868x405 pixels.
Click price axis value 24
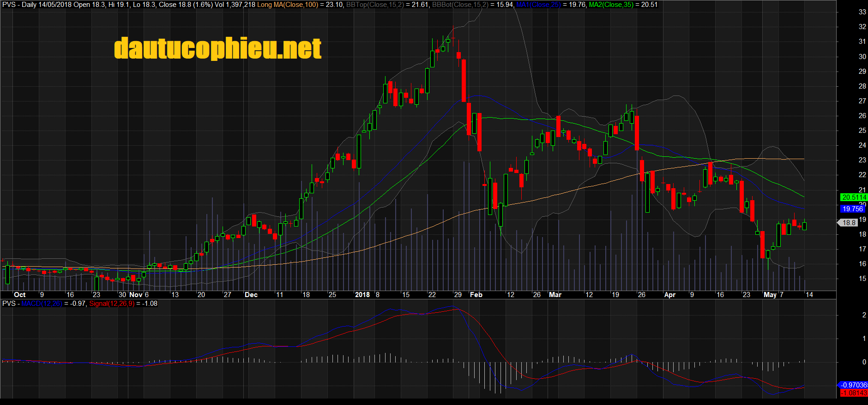(x=862, y=145)
